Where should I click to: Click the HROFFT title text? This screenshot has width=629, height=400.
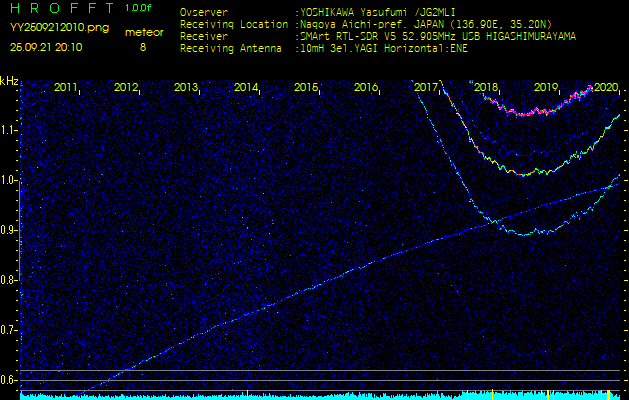61,8
